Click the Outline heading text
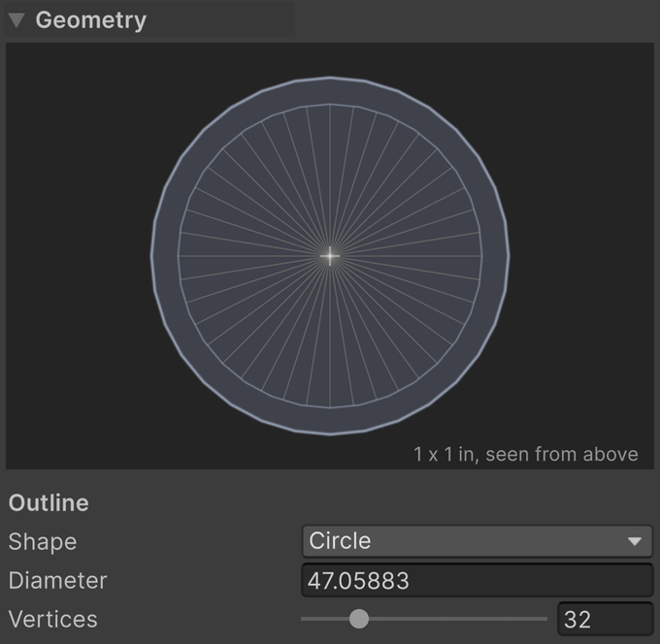The image size is (660, 644). [x=49, y=502]
